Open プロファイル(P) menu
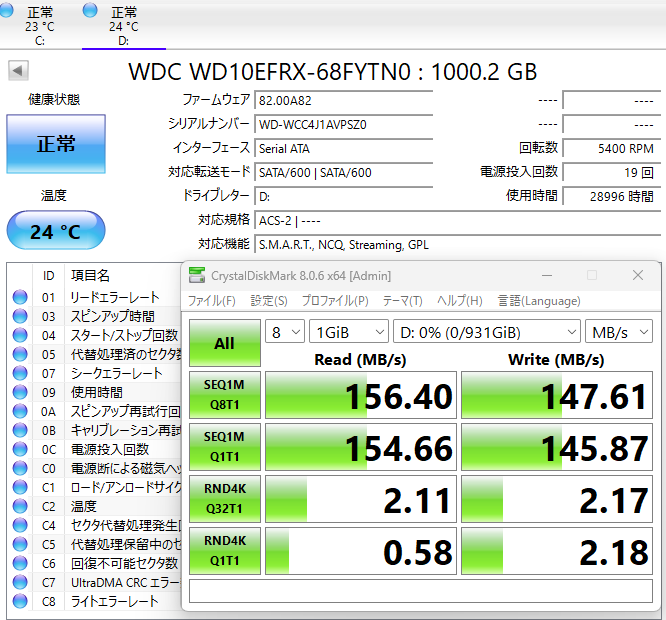This screenshot has width=666, height=620. [335, 301]
